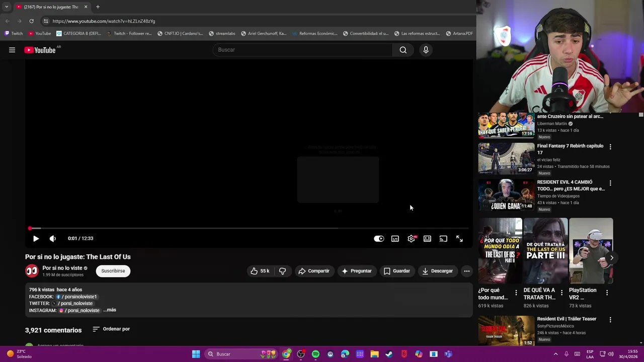Open the Artana.PDF bookmark
The image size is (644, 362).
pos(459,34)
